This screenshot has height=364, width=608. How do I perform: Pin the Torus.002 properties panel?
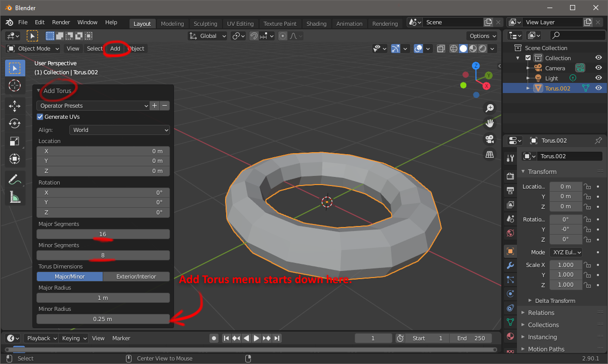[598, 141]
